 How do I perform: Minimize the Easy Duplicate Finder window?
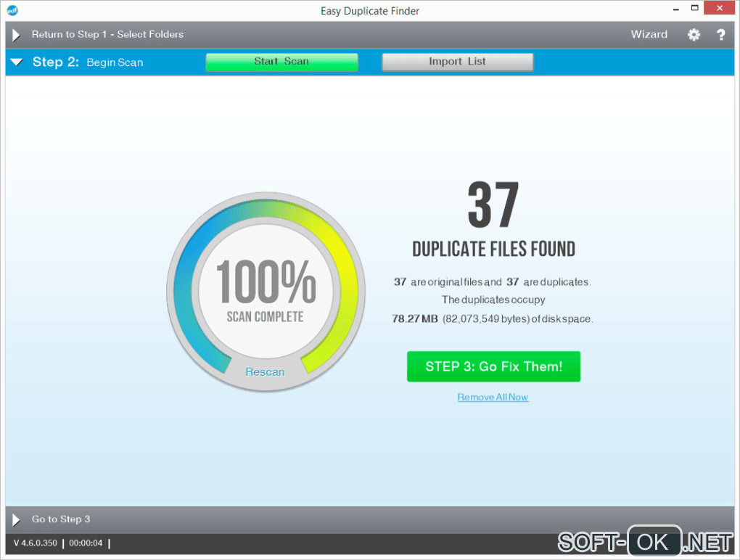point(676,9)
